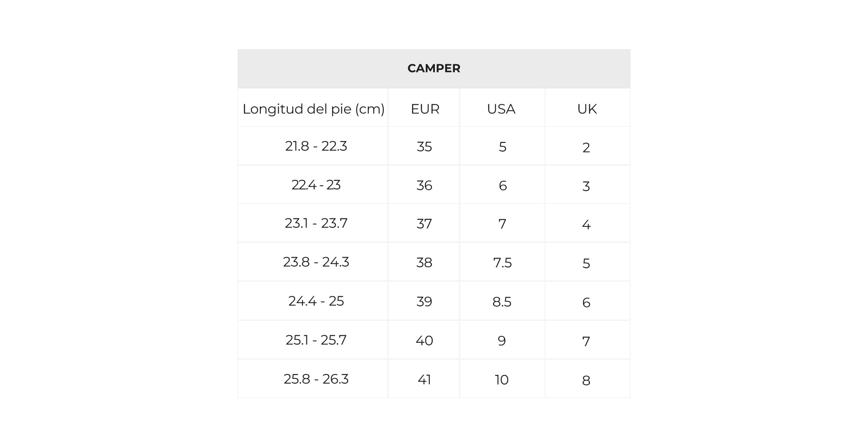Viewport: 868px width, 447px height.
Task: Select the EUR size 41 cell
Action: click(424, 379)
